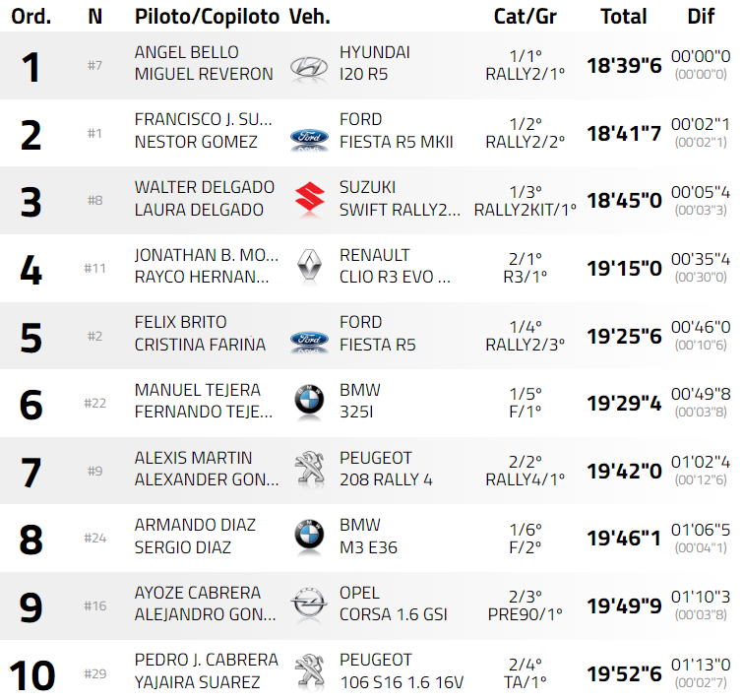Click the Dif column header
Viewport: 743px width, 700px height.
pos(701,17)
